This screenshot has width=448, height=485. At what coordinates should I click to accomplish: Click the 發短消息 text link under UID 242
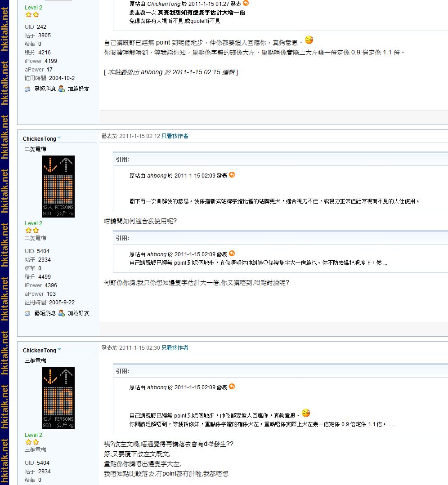click(x=45, y=89)
